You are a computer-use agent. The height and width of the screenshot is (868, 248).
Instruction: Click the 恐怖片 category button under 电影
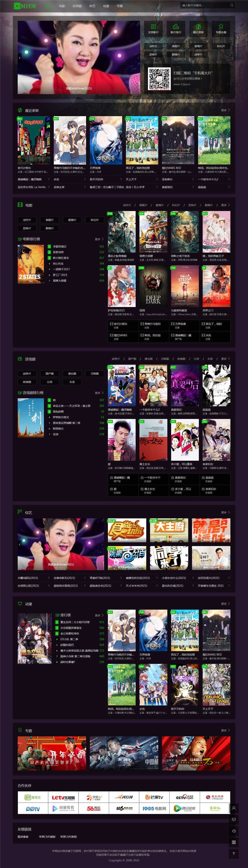tap(27, 229)
